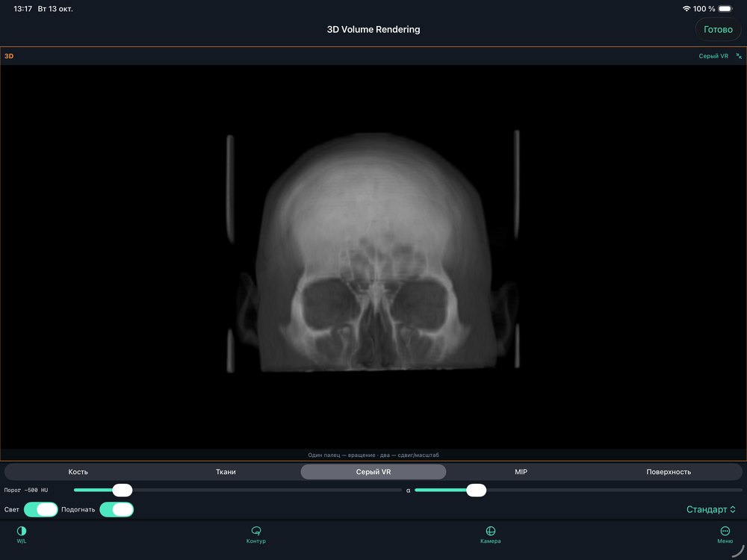Screen dimensions: 747x560
Task: Click the gesture hint text below viewport
Action: [373, 455]
